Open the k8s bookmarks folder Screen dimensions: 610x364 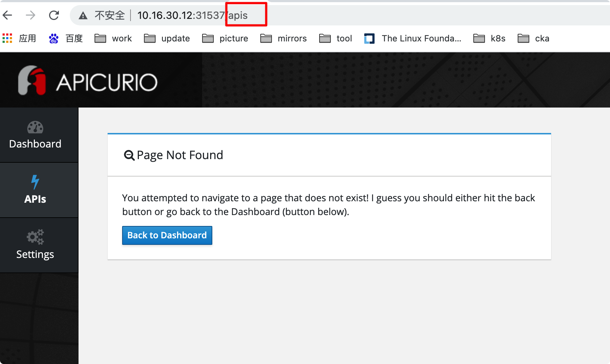(489, 38)
